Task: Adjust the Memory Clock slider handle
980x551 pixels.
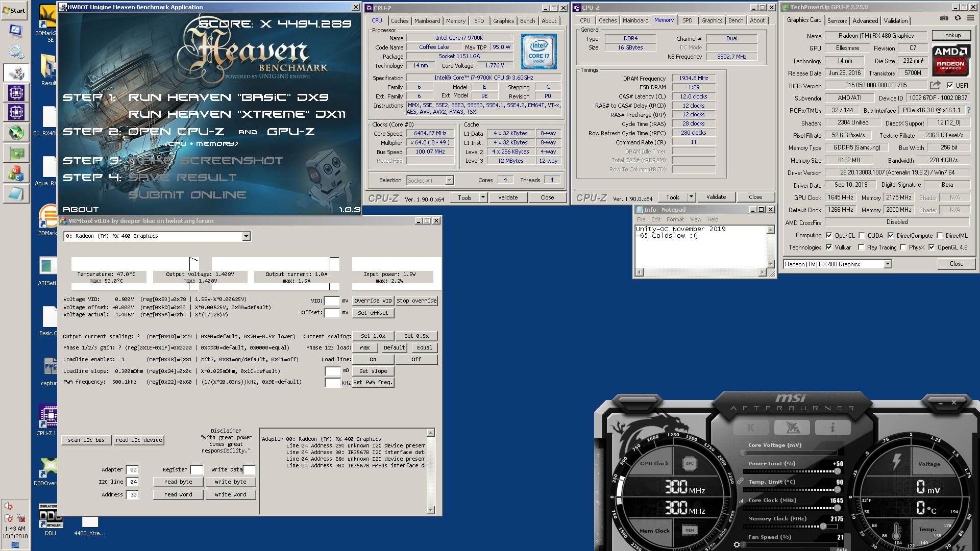Action: tap(823, 526)
